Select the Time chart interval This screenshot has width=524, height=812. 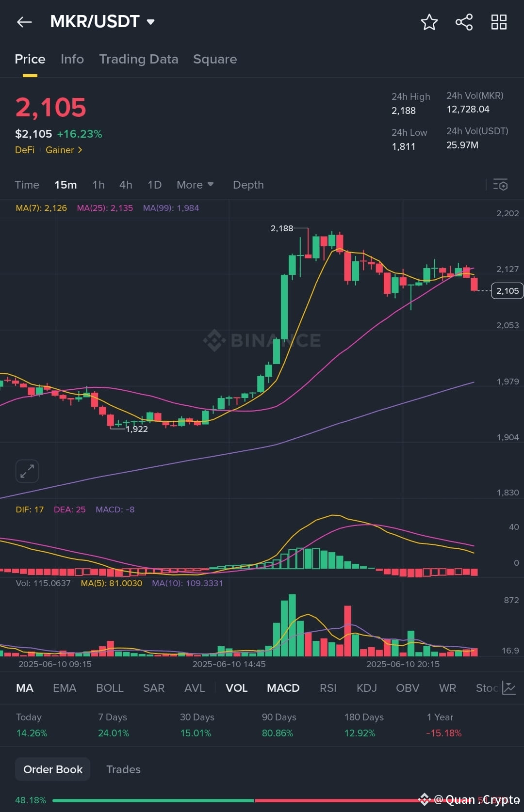pos(27,185)
